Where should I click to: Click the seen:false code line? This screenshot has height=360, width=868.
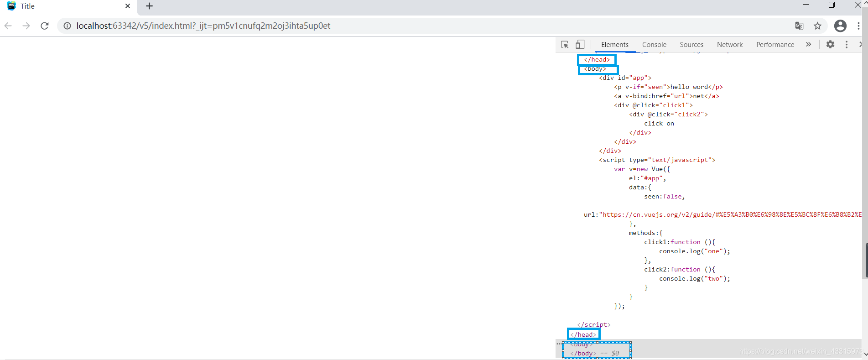665,196
